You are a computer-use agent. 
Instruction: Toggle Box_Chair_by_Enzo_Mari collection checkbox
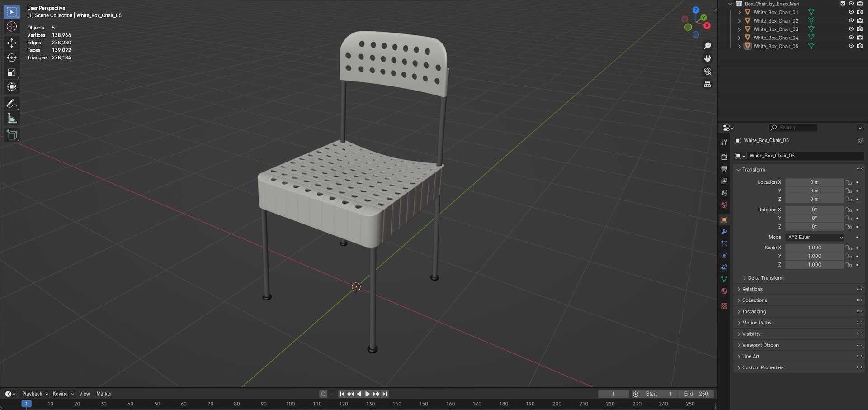coord(843,4)
